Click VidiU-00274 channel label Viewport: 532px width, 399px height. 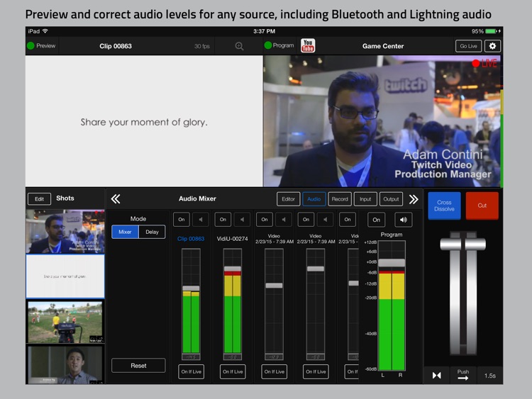point(233,239)
